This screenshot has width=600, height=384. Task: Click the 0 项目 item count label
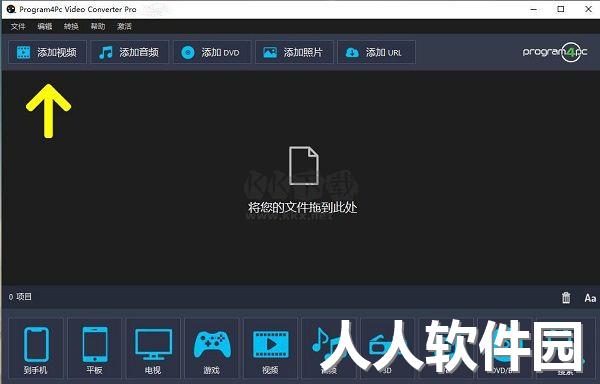pyautogui.click(x=20, y=297)
